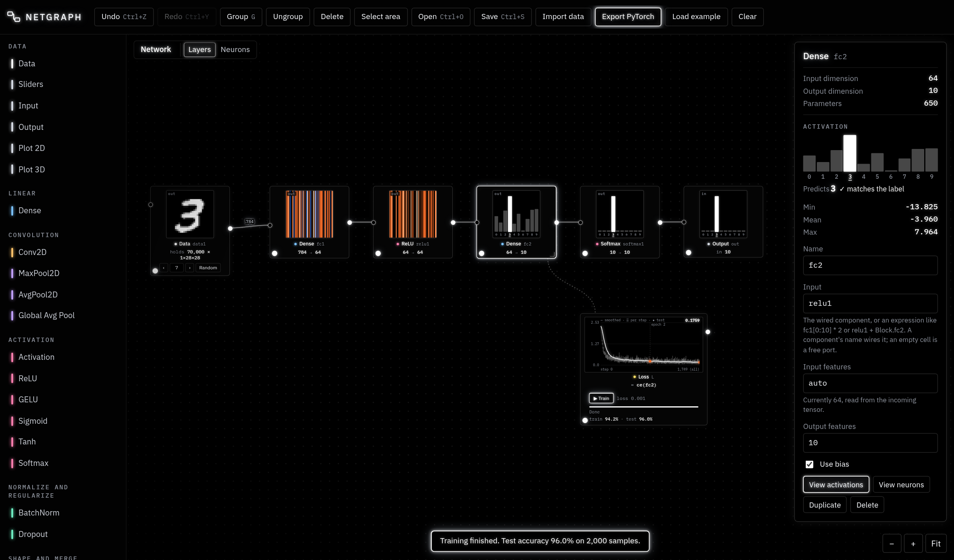Click Undo in the toolbar
The width and height of the screenshot is (954, 560).
coord(124,17)
